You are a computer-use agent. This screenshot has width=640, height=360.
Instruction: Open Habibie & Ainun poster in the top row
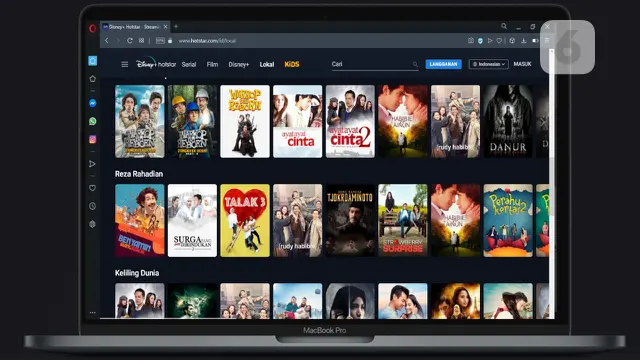click(403, 121)
